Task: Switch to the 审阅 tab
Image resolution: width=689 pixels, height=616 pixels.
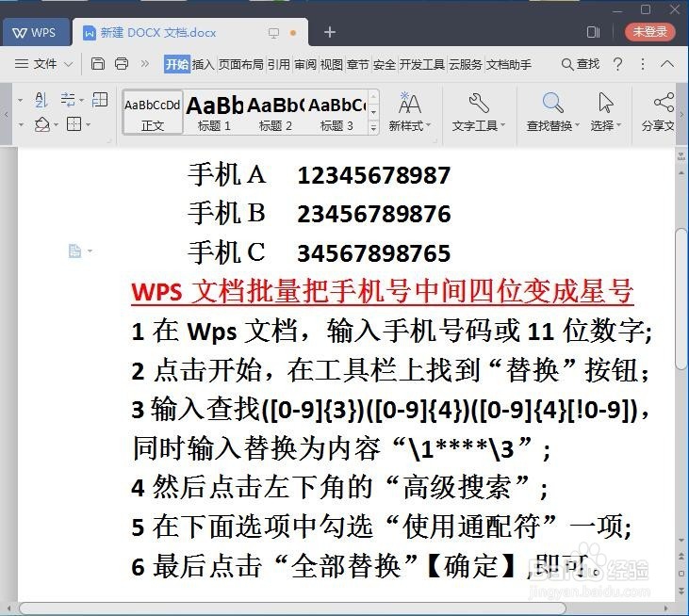Action: [305, 65]
